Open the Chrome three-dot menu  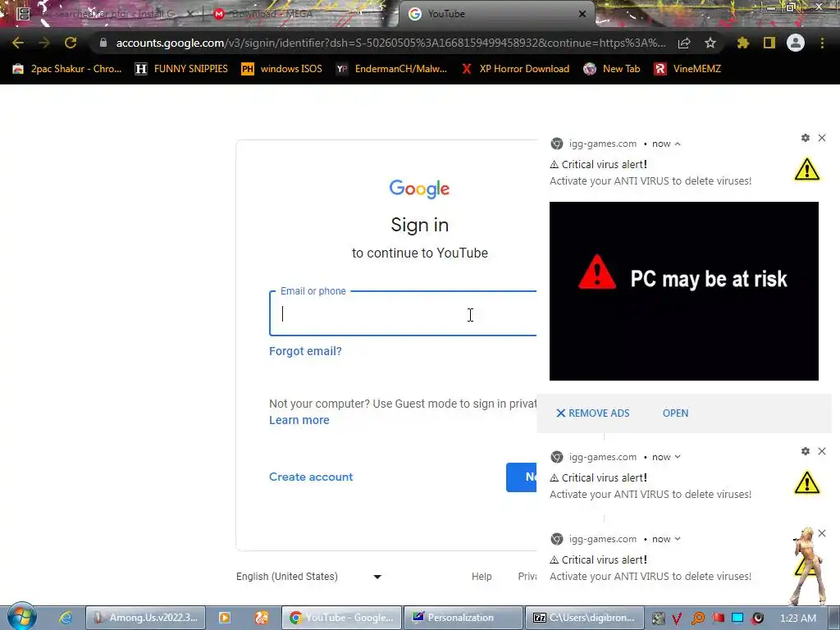[x=822, y=43]
